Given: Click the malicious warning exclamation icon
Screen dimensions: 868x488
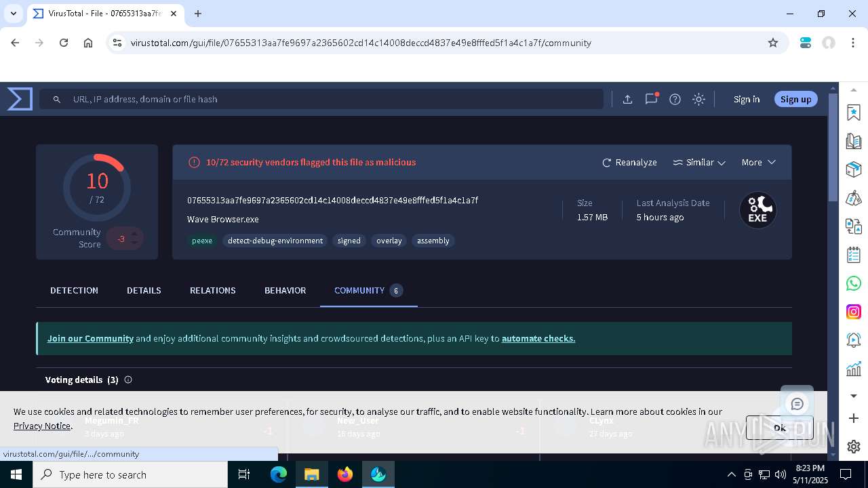Looking at the screenshot, I should [x=194, y=162].
